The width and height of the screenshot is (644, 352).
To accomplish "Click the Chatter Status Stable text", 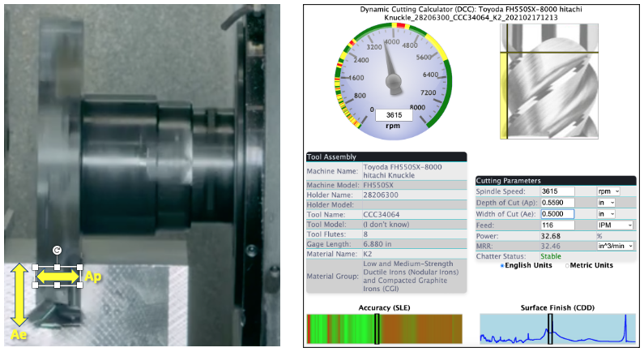I will (x=551, y=256).
